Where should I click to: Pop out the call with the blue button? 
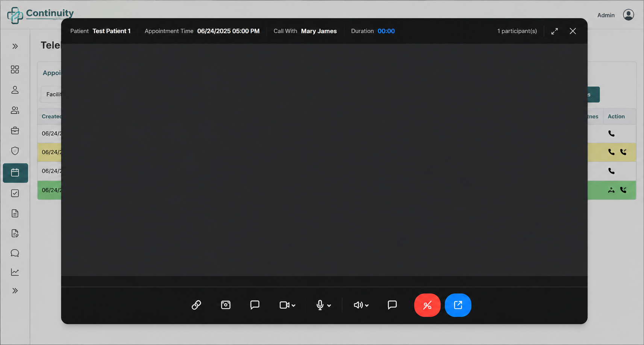[x=458, y=305]
